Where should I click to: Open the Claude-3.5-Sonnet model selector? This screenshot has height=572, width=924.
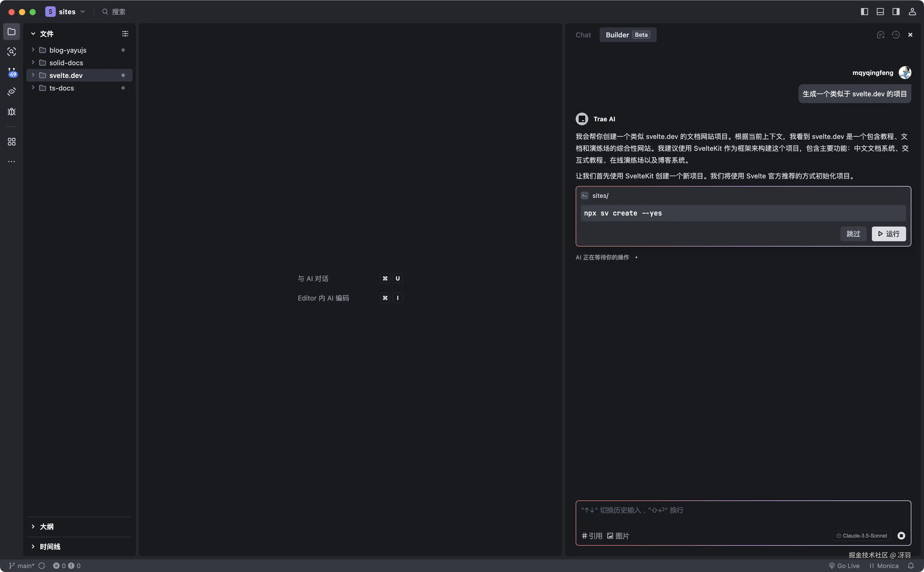pyautogui.click(x=862, y=536)
